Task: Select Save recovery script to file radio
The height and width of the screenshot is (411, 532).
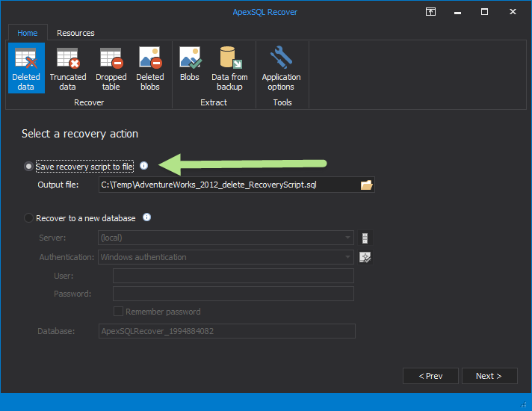Action: coord(28,167)
